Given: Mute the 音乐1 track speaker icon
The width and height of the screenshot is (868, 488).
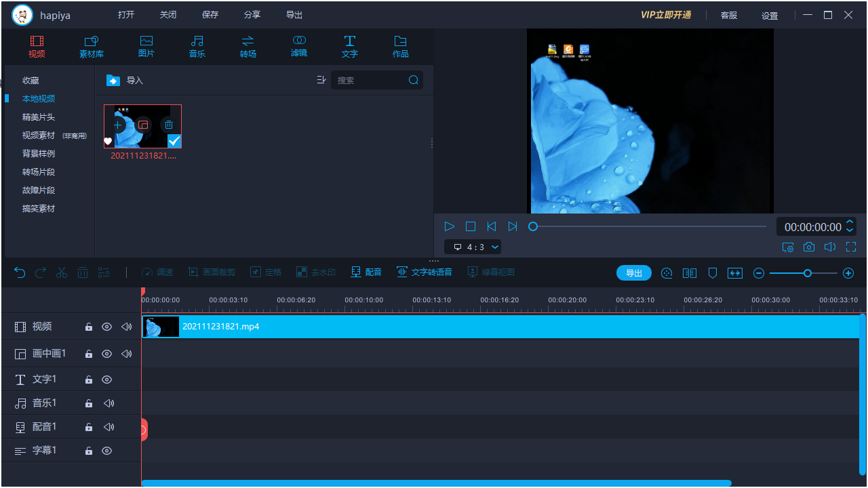Looking at the screenshot, I should [108, 403].
